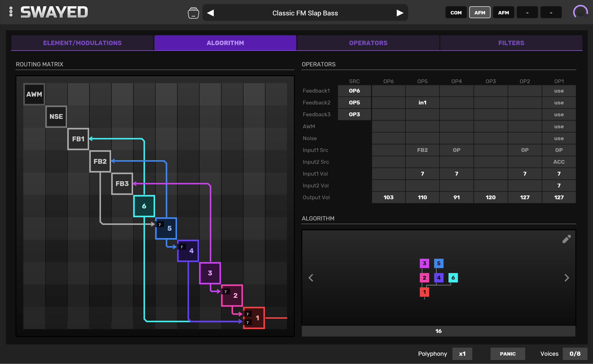
Task: Adjust OP3 Output Vol value 120
Action: coord(490,197)
